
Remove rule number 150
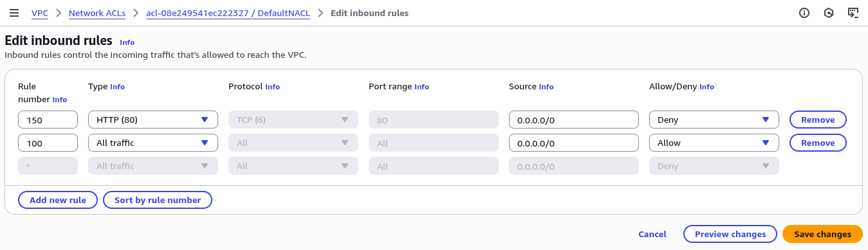tap(818, 120)
